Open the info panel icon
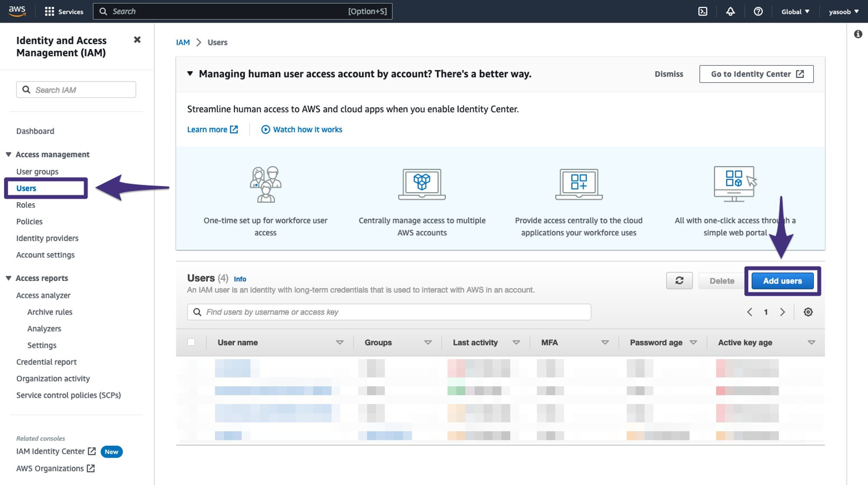 click(858, 34)
